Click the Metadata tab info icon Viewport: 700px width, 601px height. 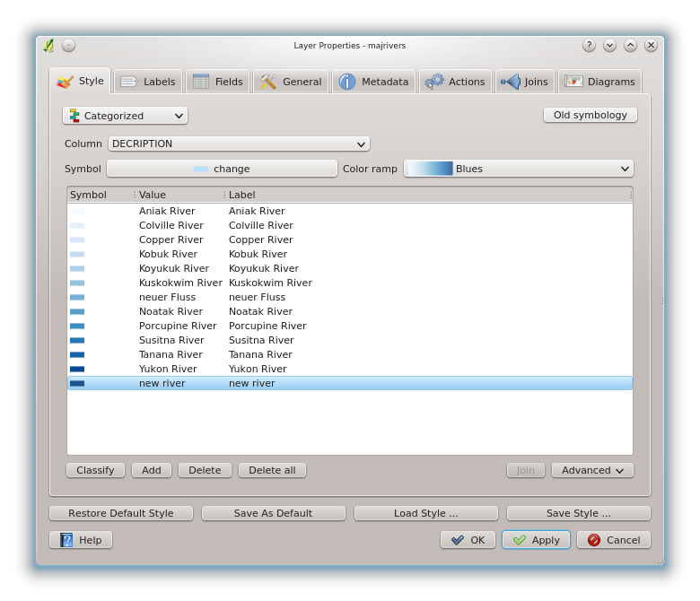point(347,82)
